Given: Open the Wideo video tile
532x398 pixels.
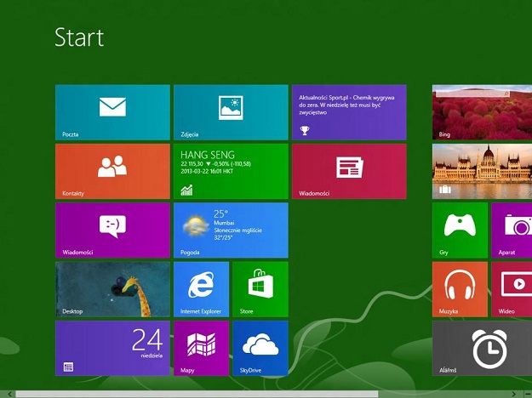Looking at the screenshot, I should pos(512,289).
